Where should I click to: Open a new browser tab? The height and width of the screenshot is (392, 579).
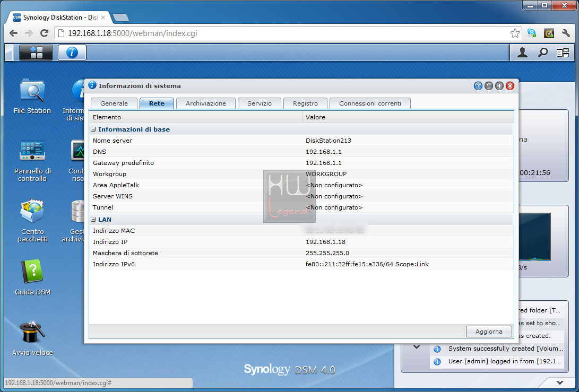(121, 18)
